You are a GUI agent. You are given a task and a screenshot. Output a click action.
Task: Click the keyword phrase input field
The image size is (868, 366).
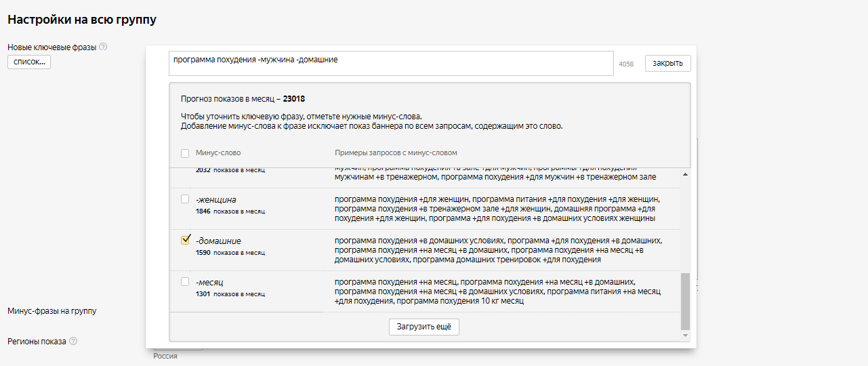tap(391, 63)
